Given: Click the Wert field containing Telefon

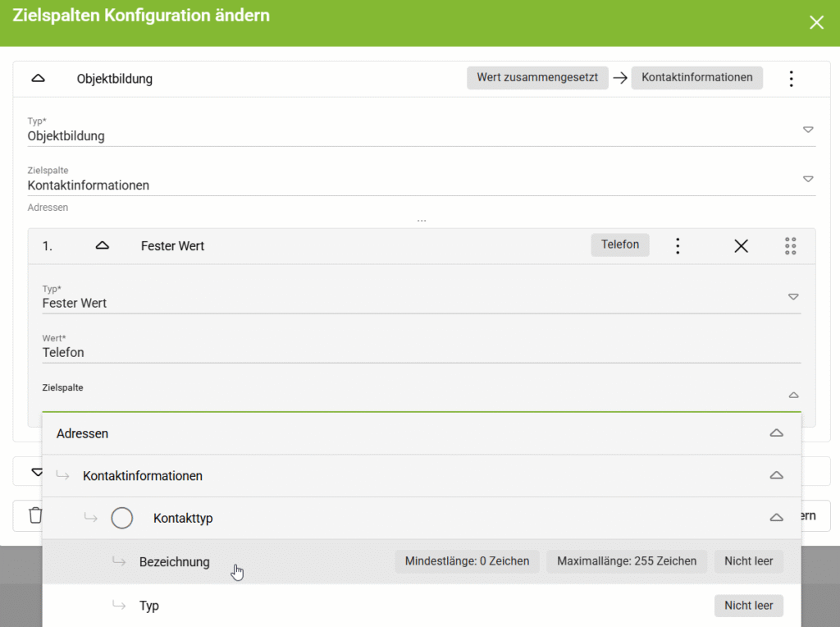Looking at the screenshot, I should [422, 348].
